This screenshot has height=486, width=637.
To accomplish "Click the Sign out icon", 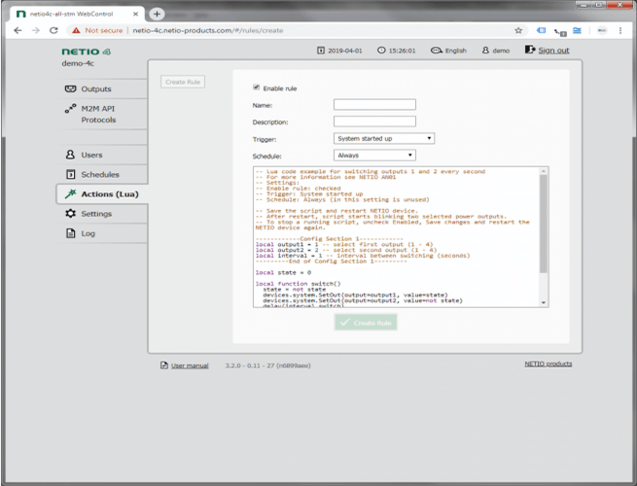I will click(x=529, y=50).
